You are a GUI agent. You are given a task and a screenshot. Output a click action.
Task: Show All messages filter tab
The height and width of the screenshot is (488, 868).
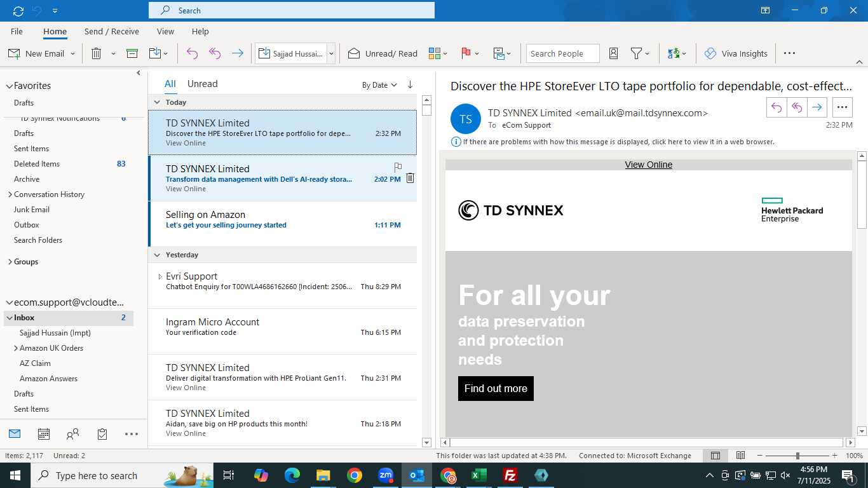coord(170,84)
